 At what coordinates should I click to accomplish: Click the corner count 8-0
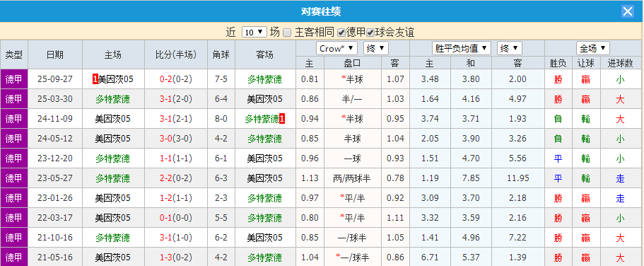(221, 119)
